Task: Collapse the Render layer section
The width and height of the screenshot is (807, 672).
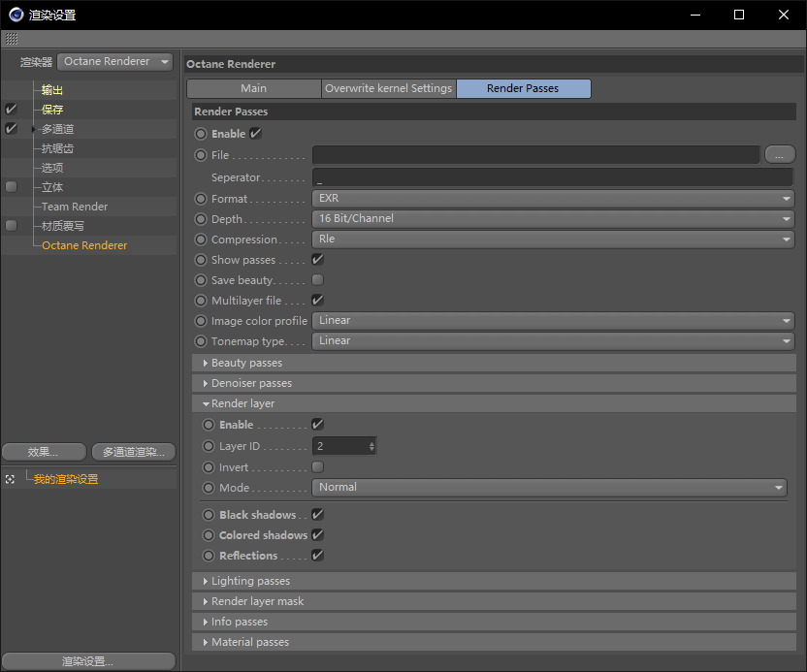Action: coord(494,403)
